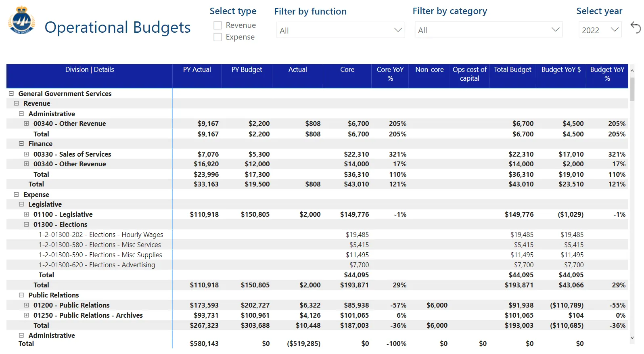Click the $173,593 PY Actual for Public Relations

click(x=204, y=305)
